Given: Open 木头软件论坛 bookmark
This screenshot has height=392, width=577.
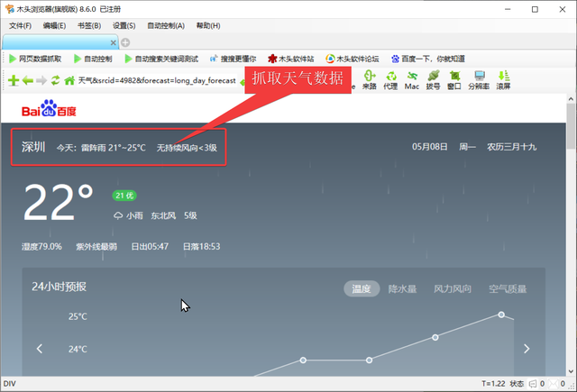Looking at the screenshot, I should click(x=353, y=59).
